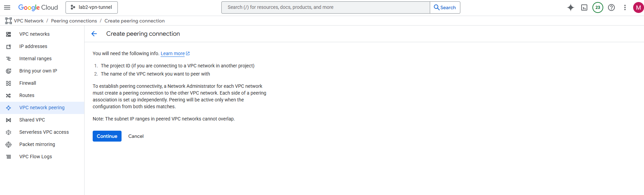Image resolution: width=644 pixels, height=195 pixels.
Task: Open Routes in the left navigation
Action: [x=27, y=95]
